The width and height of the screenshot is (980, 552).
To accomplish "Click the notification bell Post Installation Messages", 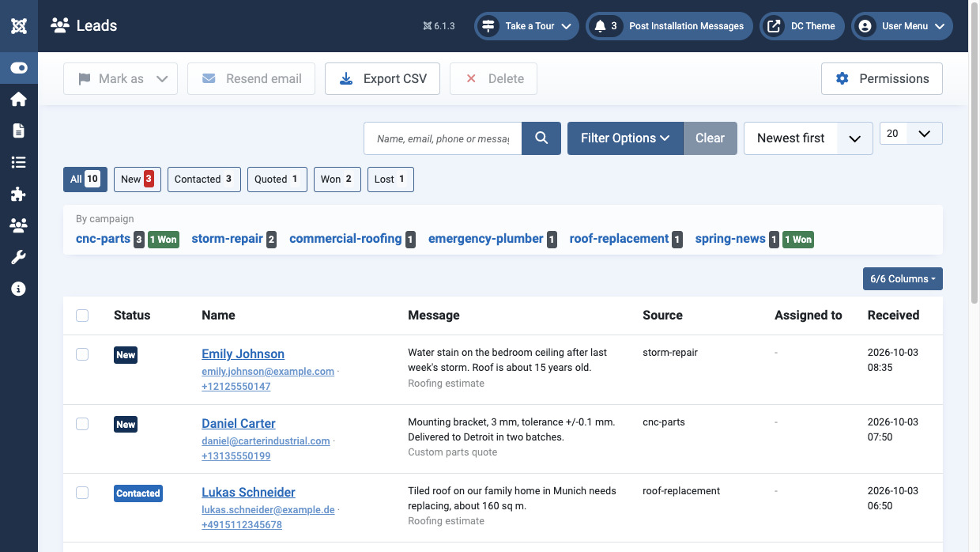I will [669, 26].
